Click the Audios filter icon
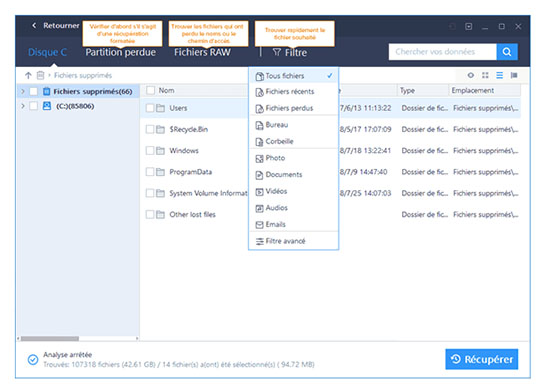 pos(259,208)
